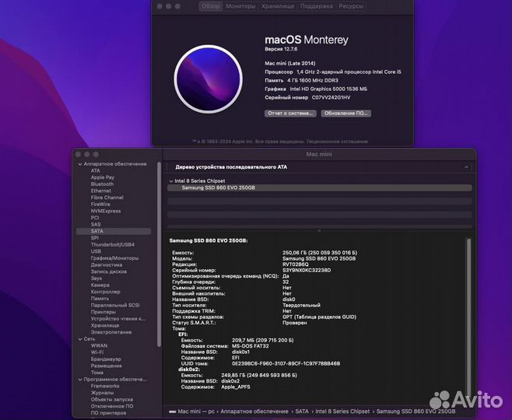Open the Лицензионное соглашение link
The image size is (512, 420).
(337, 142)
